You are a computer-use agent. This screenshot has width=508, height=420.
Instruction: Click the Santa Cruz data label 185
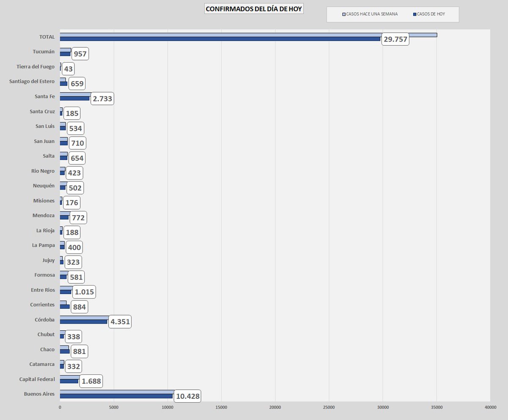[72, 113]
